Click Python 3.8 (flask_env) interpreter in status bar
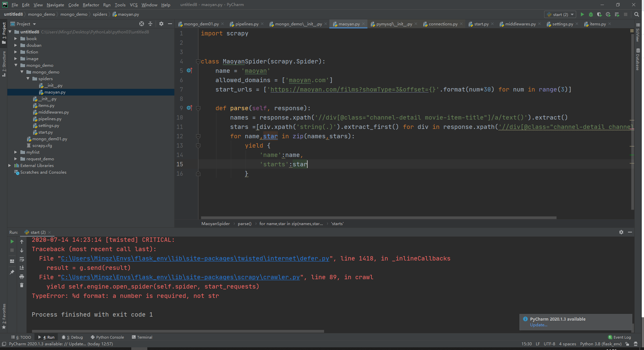The width and height of the screenshot is (644, 350). [x=601, y=344]
